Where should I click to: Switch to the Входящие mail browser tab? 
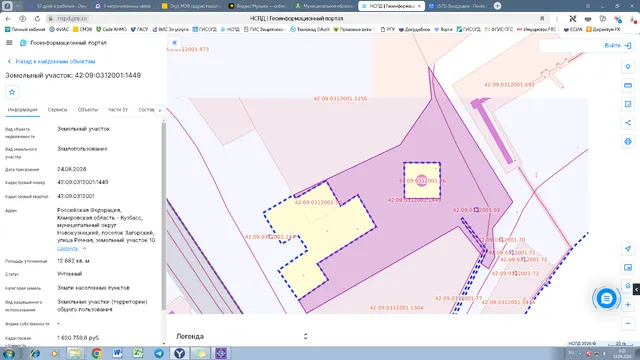(458, 6)
